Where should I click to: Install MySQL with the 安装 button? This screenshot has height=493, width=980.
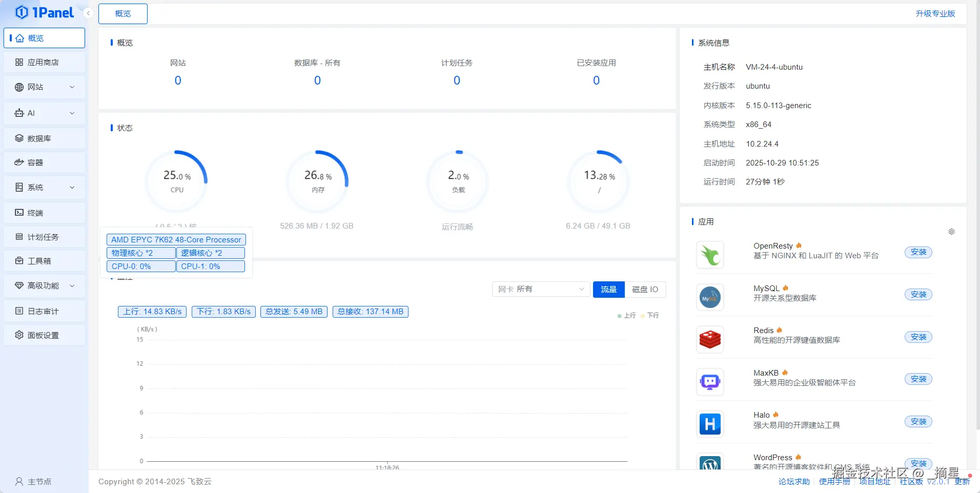coord(918,295)
